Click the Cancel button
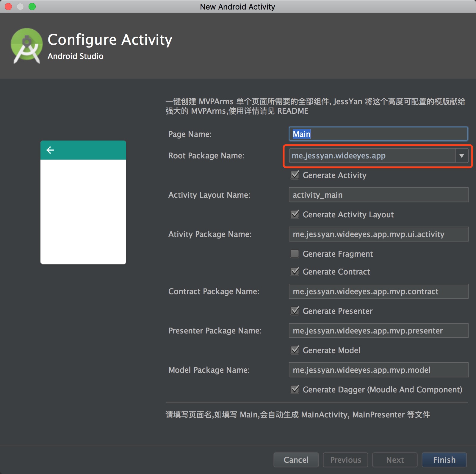Viewport: 476px width, 474px height. 296,460
